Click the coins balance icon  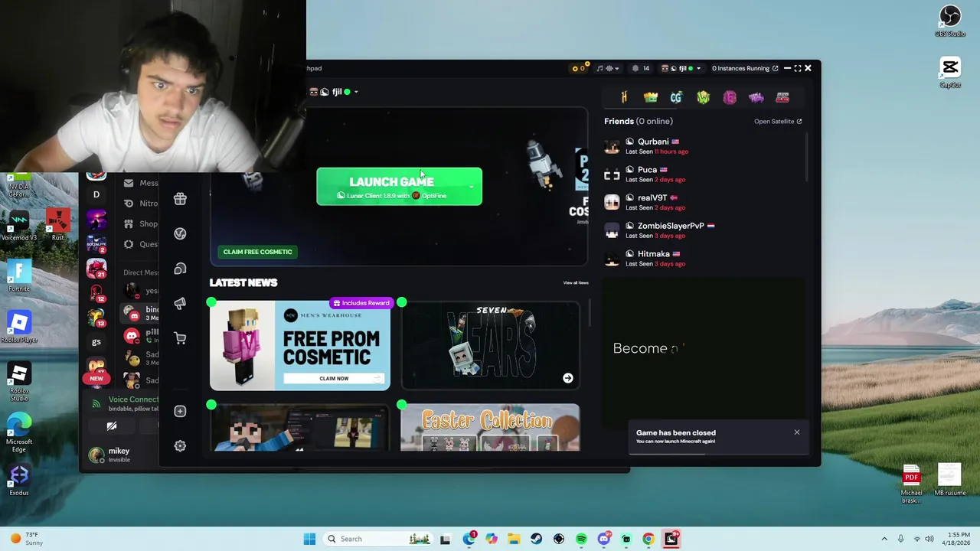[579, 68]
